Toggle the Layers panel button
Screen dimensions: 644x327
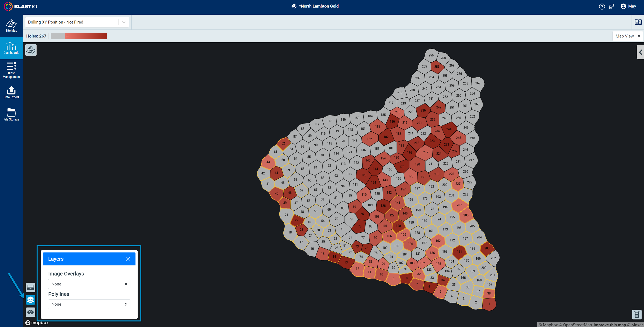coord(31,300)
